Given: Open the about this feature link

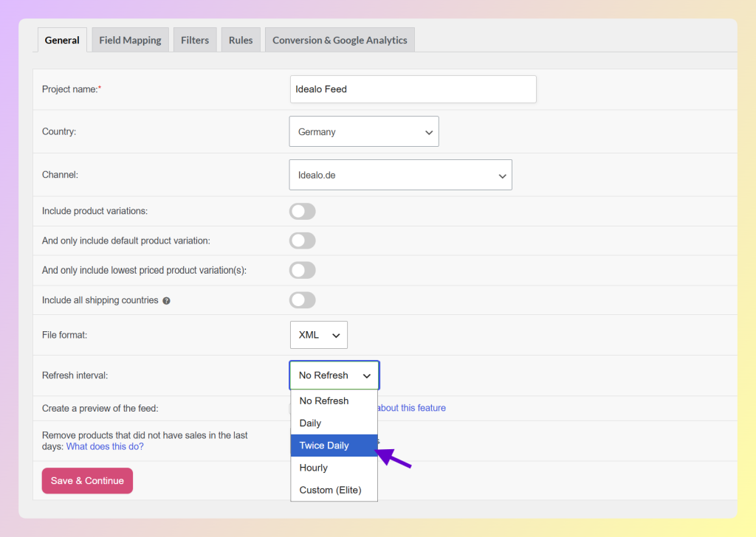Looking at the screenshot, I should click(412, 408).
